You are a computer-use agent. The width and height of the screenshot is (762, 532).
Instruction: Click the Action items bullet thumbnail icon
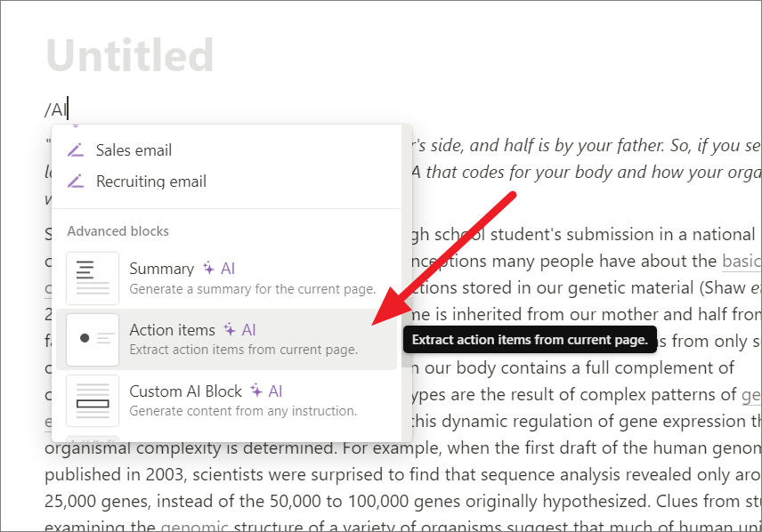pos(93,339)
